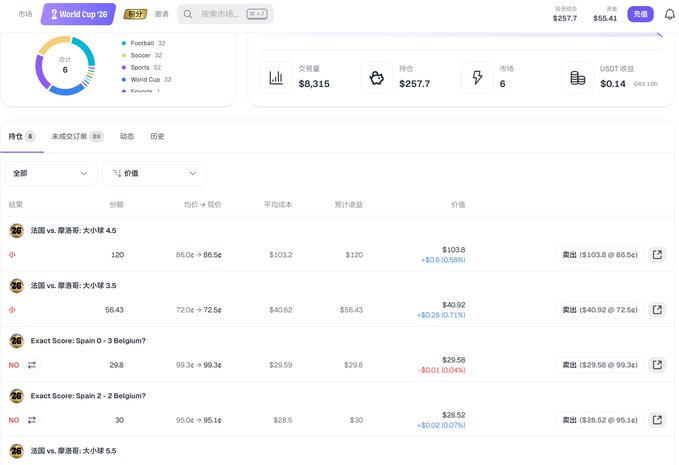This screenshot has width=679, height=465.
Task: Open share icon for 大小球 4.5 row
Action: 657,255
